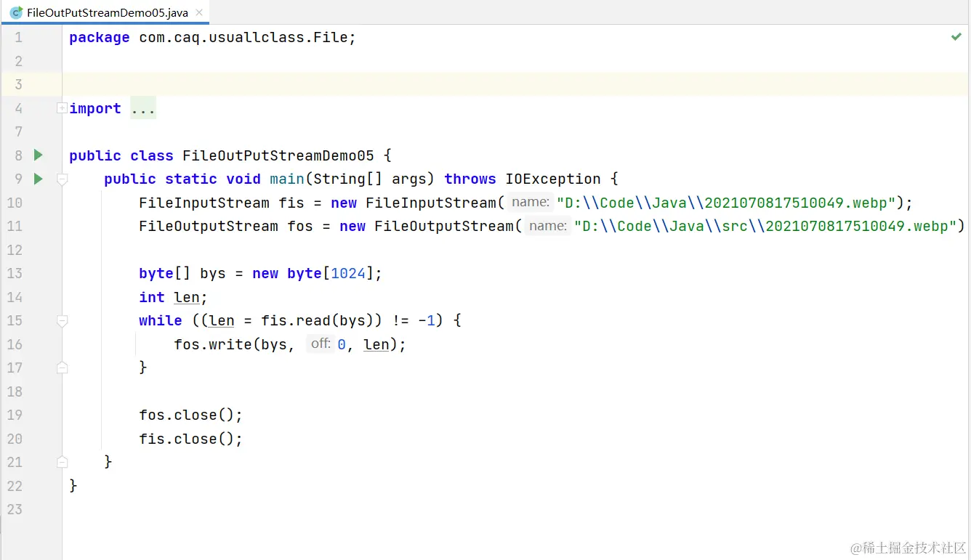Click the main method name

coord(287,179)
